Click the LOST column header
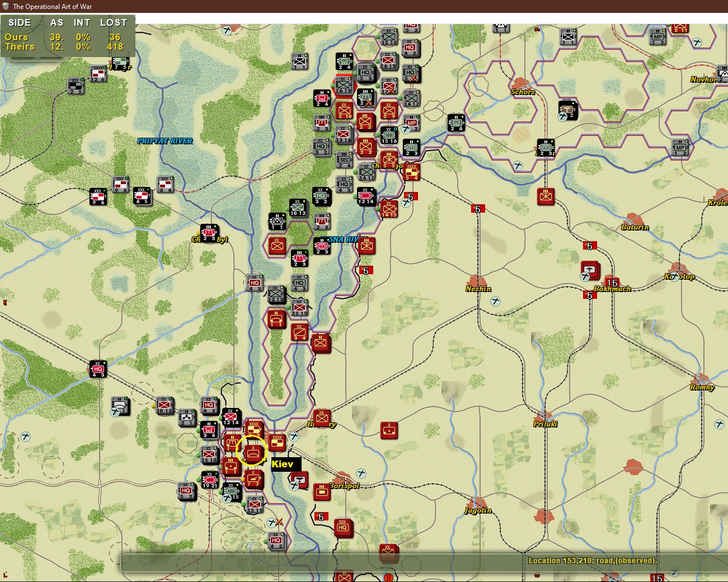 pos(114,23)
